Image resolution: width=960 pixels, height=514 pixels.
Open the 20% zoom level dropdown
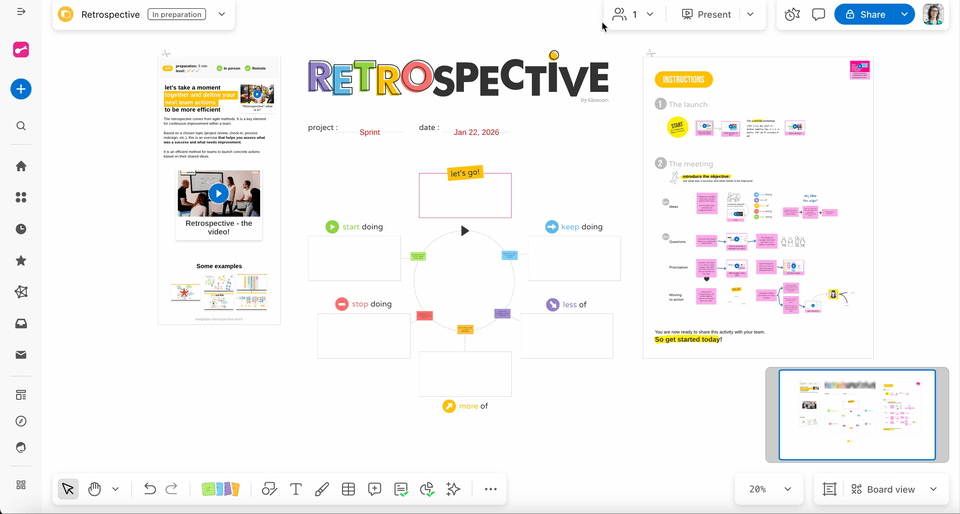point(770,489)
